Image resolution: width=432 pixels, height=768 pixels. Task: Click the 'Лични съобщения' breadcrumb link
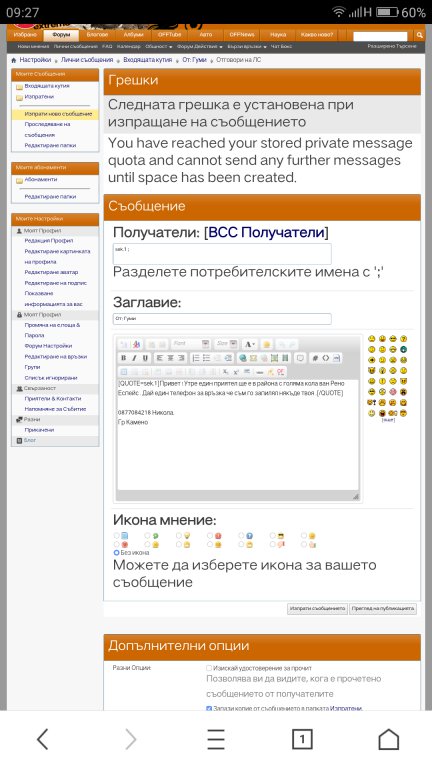[x=87, y=60]
